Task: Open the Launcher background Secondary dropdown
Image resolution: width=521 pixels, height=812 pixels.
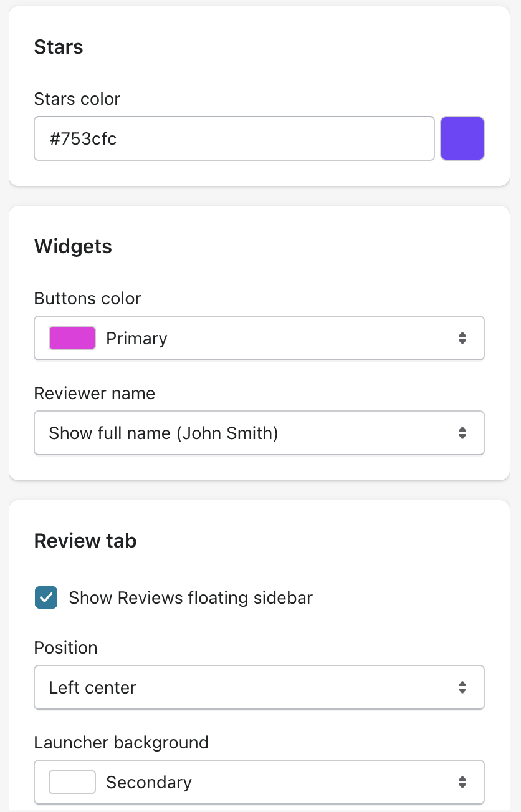Action: pos(259,782)
